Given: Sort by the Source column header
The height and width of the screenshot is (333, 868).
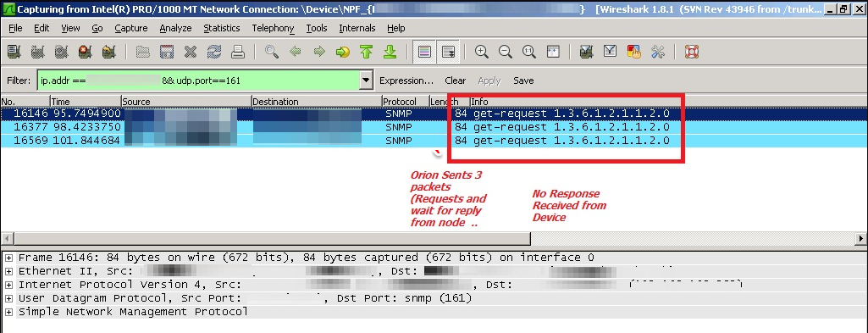Looking at the screenshot, I should coord(186,102).
